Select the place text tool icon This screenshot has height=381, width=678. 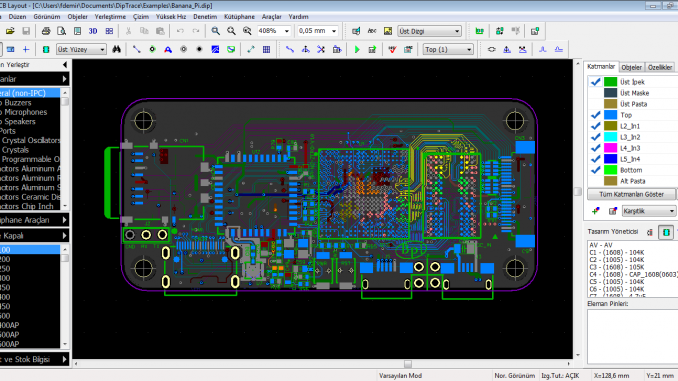(168, 50)
